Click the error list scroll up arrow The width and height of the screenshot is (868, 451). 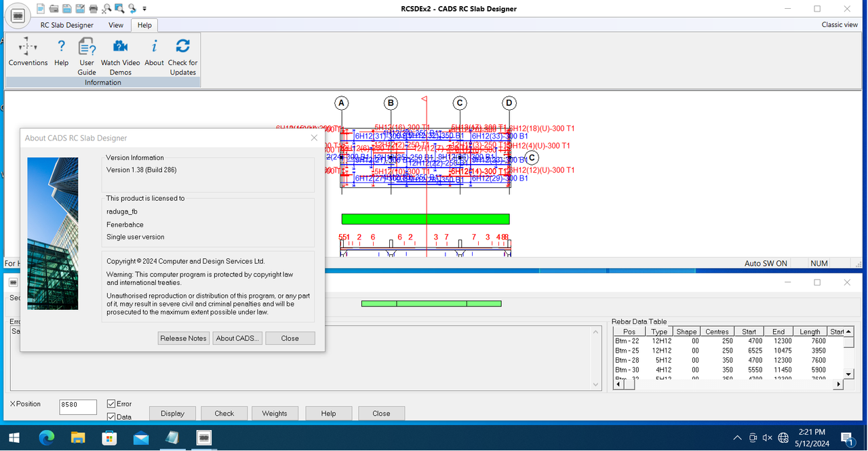pyautogui.click(x=597, y=331)
